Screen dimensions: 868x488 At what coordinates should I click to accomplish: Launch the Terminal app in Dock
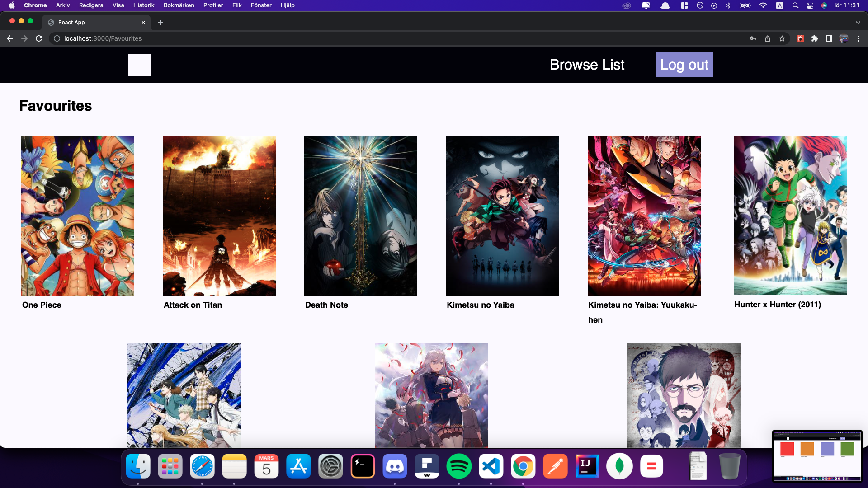363,466
